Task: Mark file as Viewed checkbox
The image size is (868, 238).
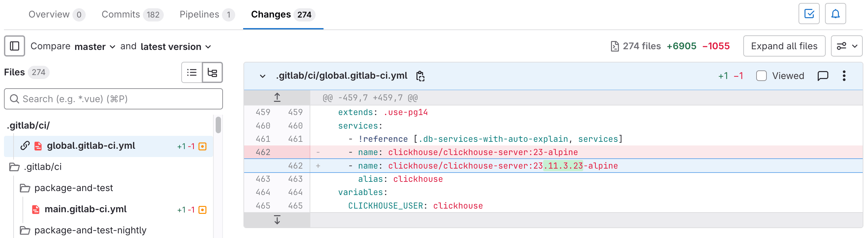Action: [761, 76]
